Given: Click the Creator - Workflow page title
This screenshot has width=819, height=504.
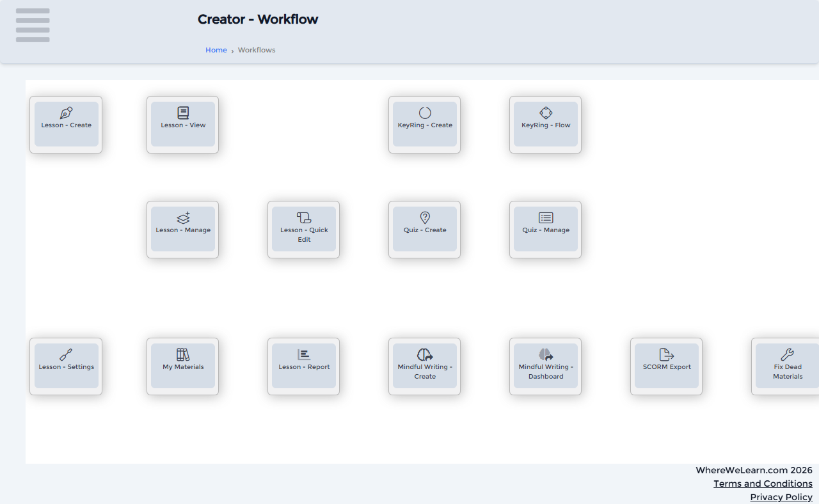Looking at the screenshot, I should [258, 19].
